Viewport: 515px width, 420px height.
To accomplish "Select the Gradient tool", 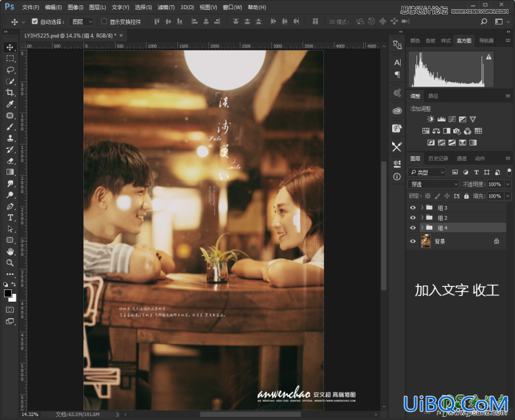I will [10, 172].
